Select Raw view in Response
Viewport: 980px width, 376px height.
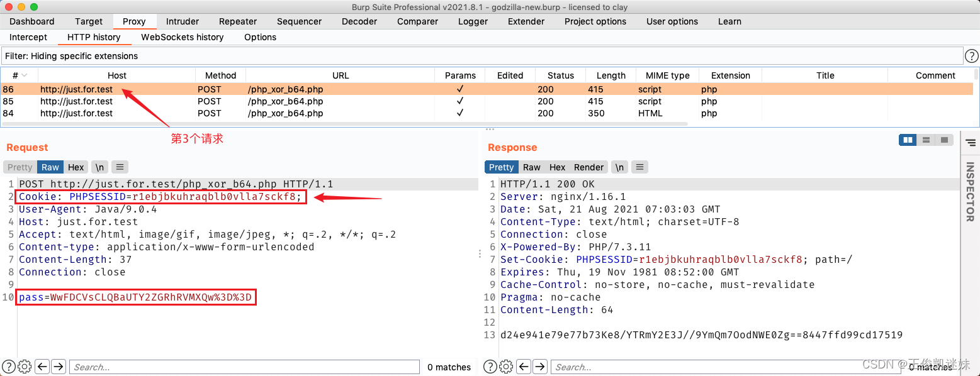[x=532, y=167]
